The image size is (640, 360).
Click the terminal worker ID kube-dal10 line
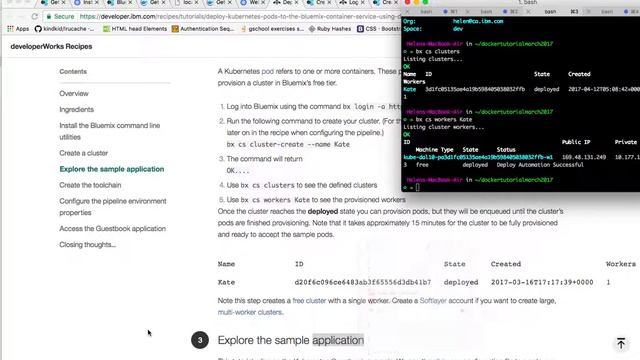click(478, 157)
